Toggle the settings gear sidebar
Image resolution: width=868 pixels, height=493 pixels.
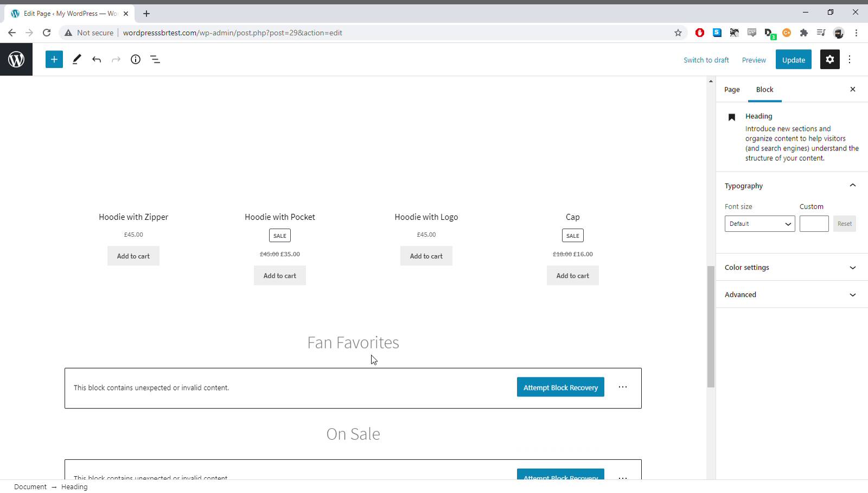(829, 60)
